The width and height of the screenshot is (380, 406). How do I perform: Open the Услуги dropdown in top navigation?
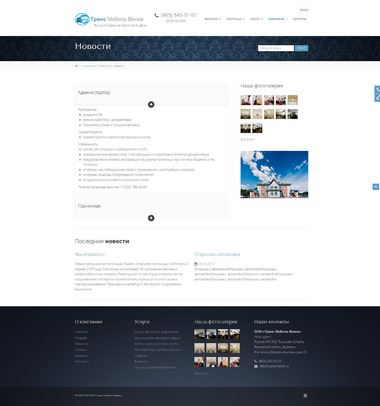(x=256, y=19)
